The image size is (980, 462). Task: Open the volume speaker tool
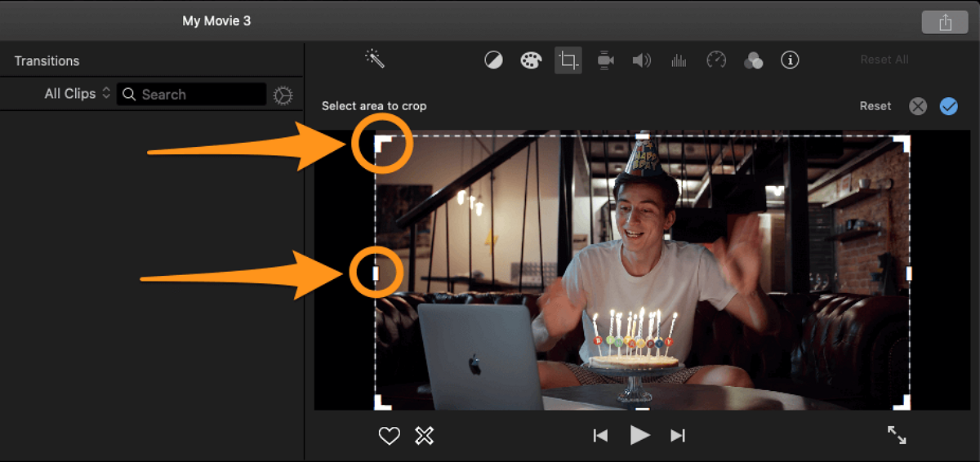[641, 60]
